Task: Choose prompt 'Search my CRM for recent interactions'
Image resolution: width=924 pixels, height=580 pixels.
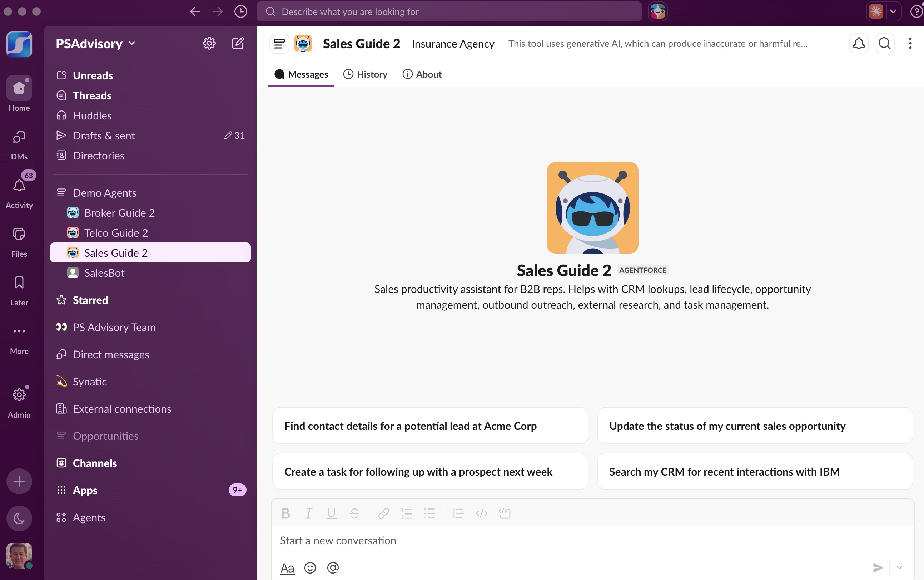Action: point(755,471)
